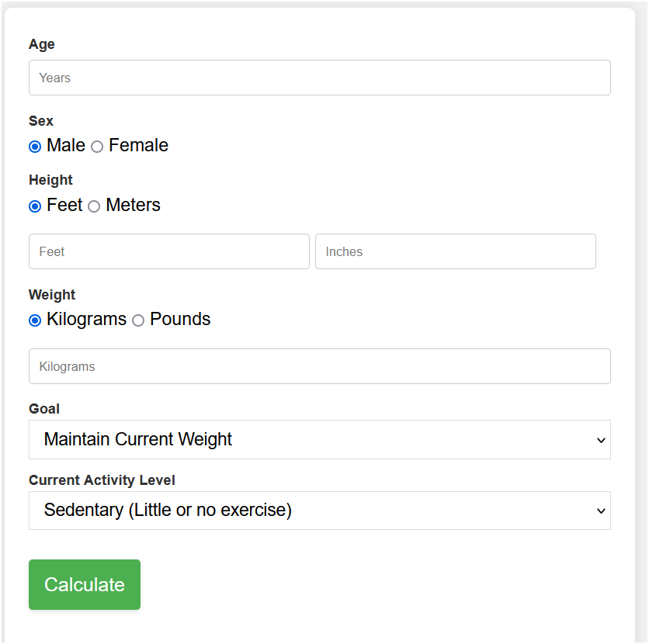Select Feet as the height unit
Image resolution: width=649 pixels, height=644 pixels.
[34, 206]
